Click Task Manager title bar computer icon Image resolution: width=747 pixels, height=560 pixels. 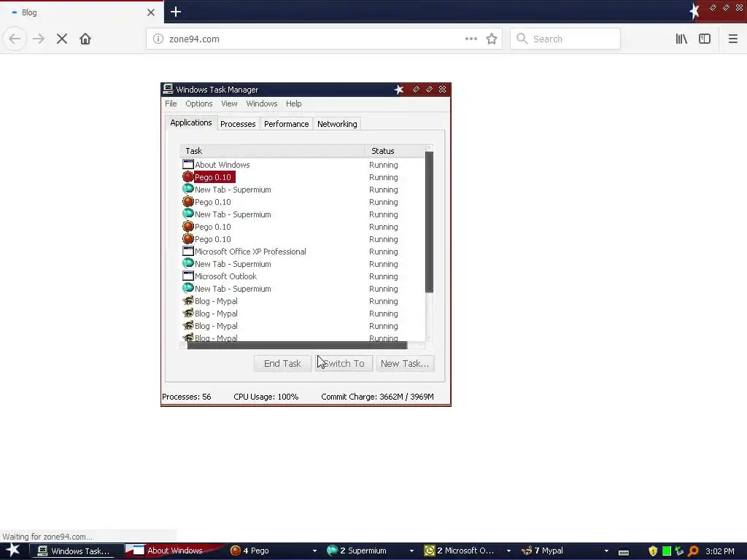(x=169, y=89)
